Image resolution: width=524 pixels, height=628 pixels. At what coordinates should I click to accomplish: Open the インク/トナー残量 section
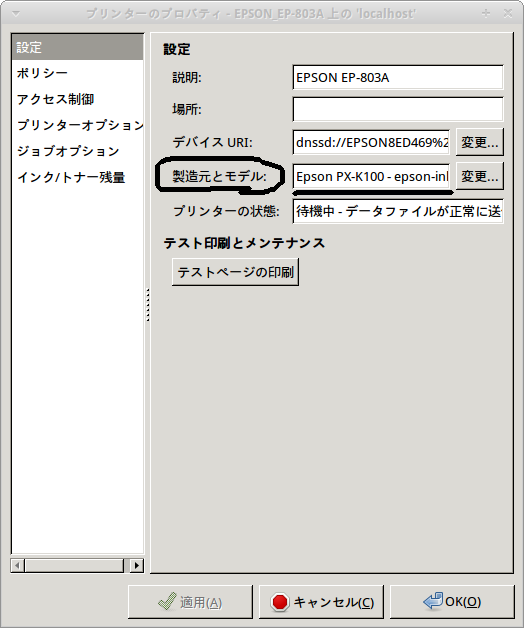[77, 177]
